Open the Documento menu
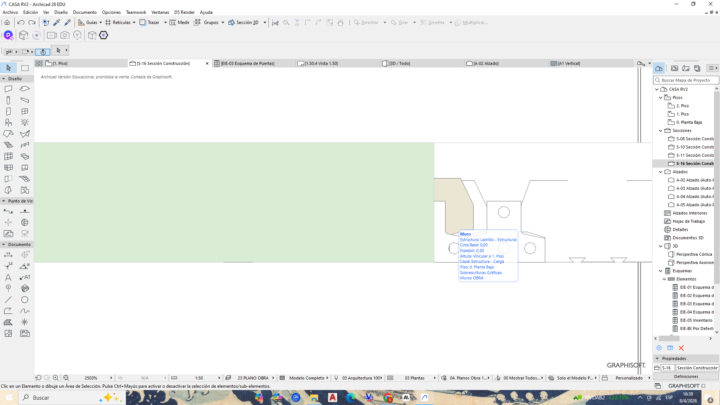Viewport: 720px width, 405px height. (x=84, y=12)
